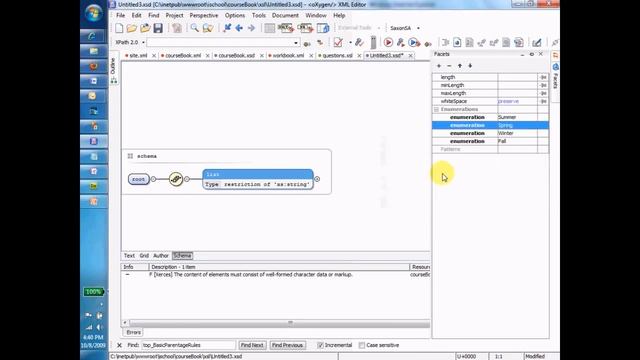
Task: Select the enumeration Winter row
Action: tap(490, 133)
